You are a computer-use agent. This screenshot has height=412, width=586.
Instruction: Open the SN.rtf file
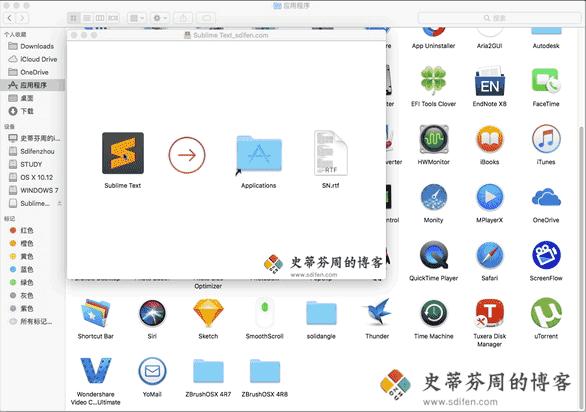[x=330, y=153]
